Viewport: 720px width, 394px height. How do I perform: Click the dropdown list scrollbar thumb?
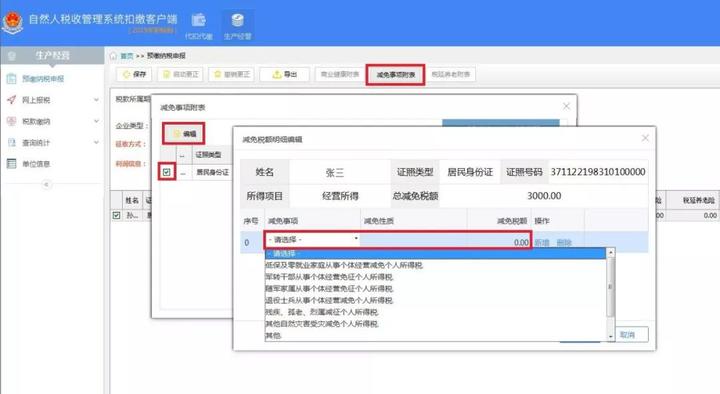[x=610, y=287]
